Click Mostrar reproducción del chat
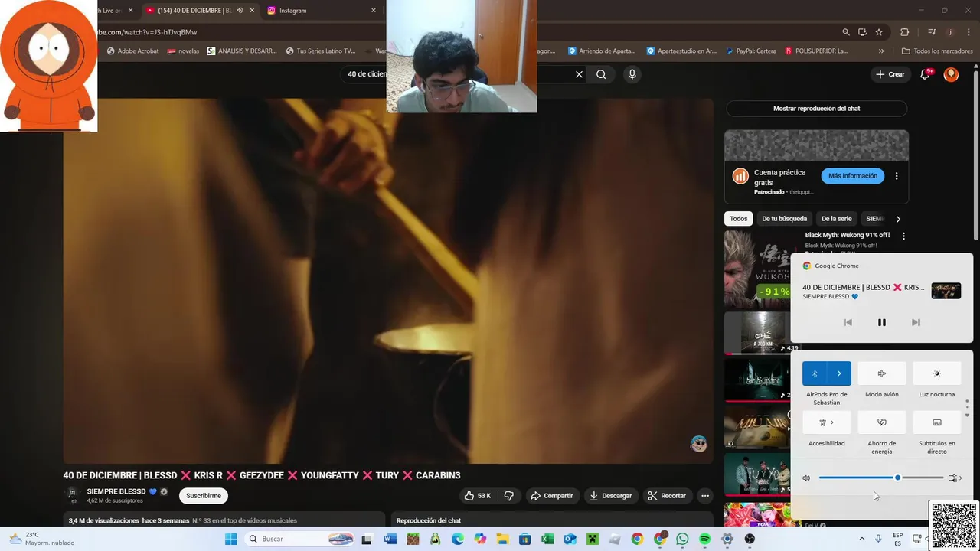The height and width of the screenshot is (551, 980). pyautogui.click(x=816, y=109)
